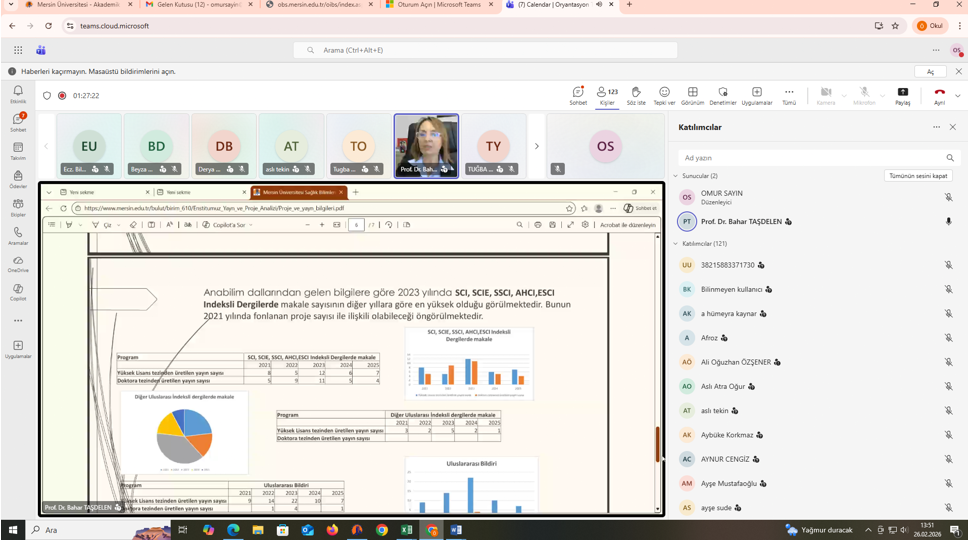This screenshot has height=540, width=968.
Task: Open the Görünüm view options
Action: point(692,94)
